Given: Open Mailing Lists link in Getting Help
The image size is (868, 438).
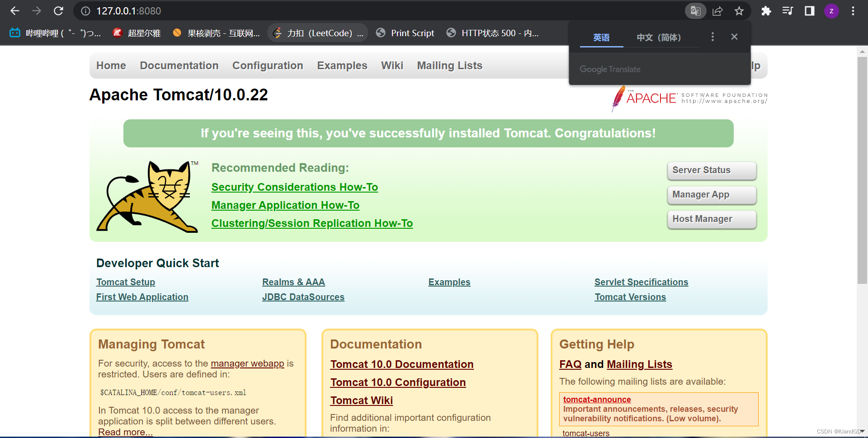Looking at the screenshot, I should click(x=639, y=364).
